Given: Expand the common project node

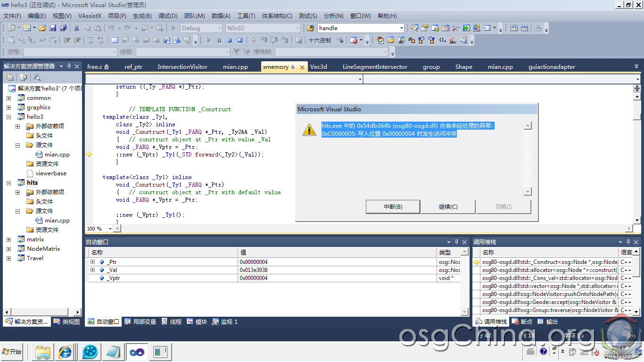Looking at the screenshot, I should (8, 98).
